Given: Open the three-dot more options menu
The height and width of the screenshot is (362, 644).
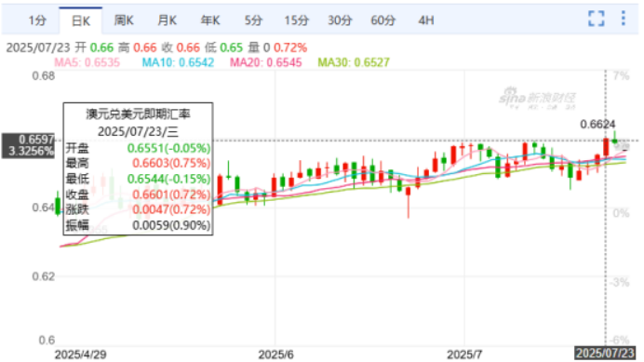Looking at the screenshot, I should [623, 18].
